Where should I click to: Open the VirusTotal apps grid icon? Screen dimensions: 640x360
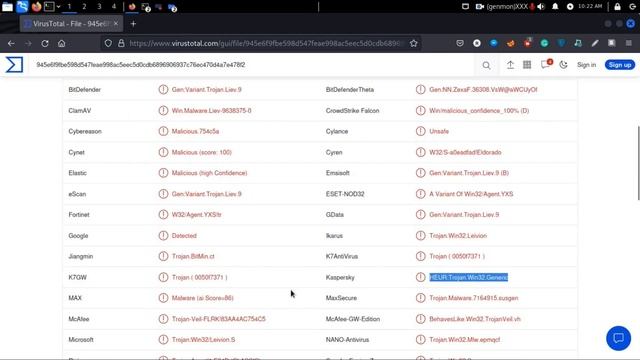[x=527, y=65]
